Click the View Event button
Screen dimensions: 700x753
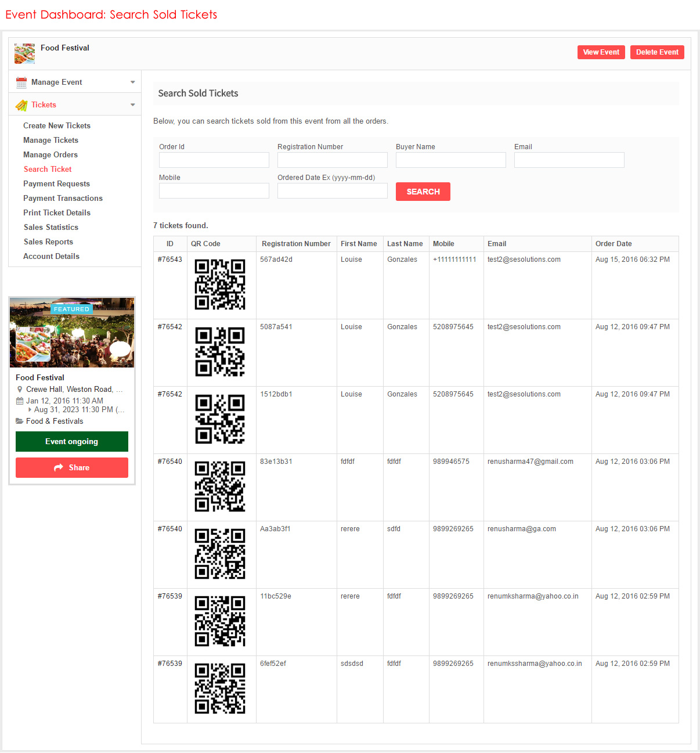tap(601, 52)
